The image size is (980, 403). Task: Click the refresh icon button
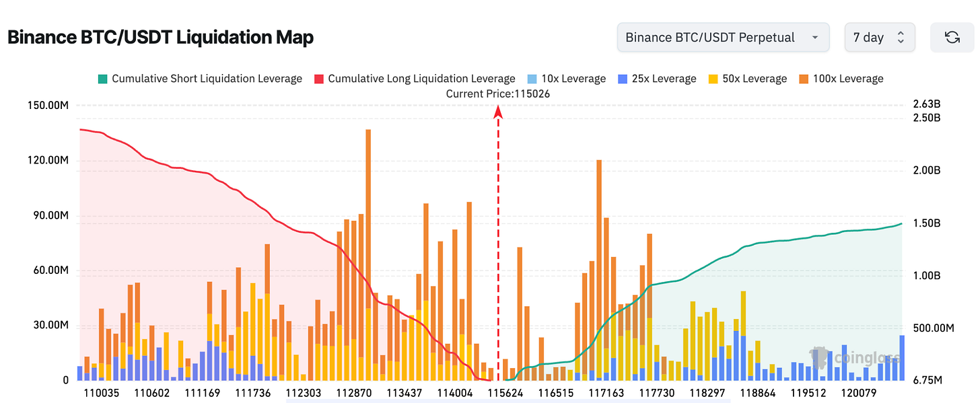(952, 38)
